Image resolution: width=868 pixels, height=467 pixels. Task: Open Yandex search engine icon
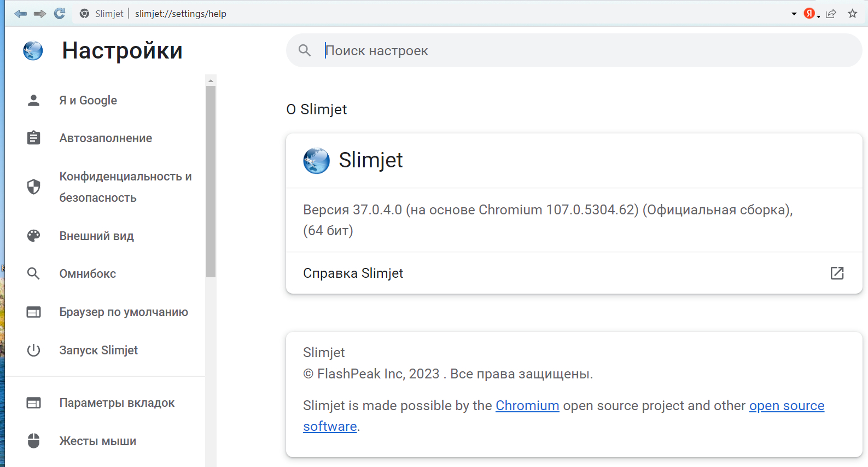[809, 14]
